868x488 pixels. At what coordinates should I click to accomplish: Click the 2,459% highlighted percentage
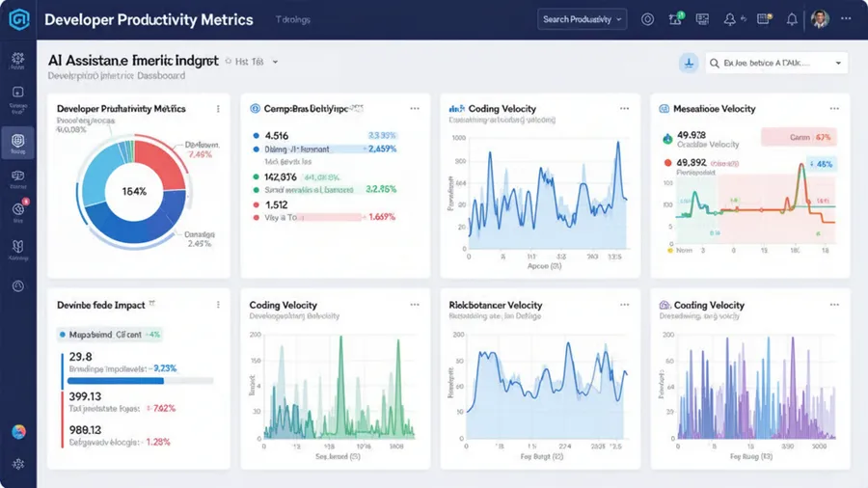click(382, 149)
